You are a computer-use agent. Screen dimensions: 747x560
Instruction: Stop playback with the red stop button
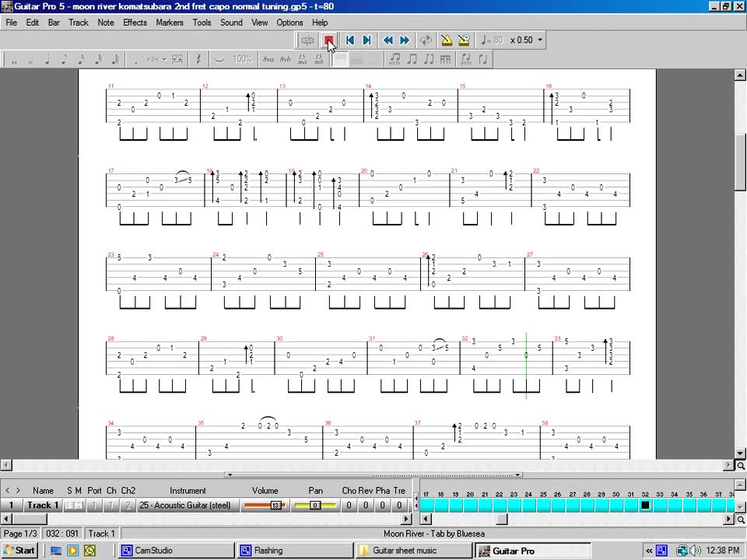click(x=328, y=40)
